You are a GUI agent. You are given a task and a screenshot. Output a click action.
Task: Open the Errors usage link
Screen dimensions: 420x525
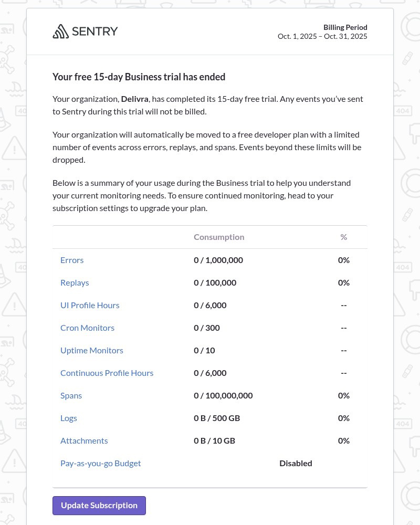point(72,260)
